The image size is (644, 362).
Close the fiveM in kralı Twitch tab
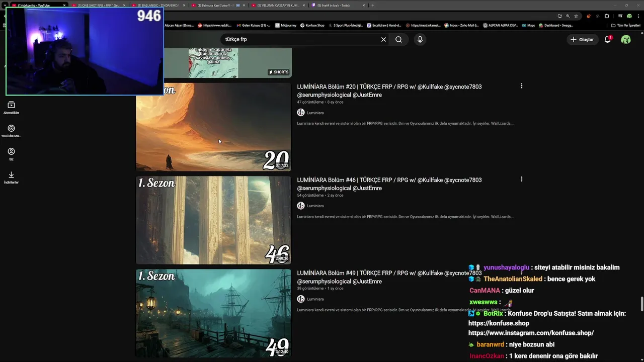click(x=364, y=5)
